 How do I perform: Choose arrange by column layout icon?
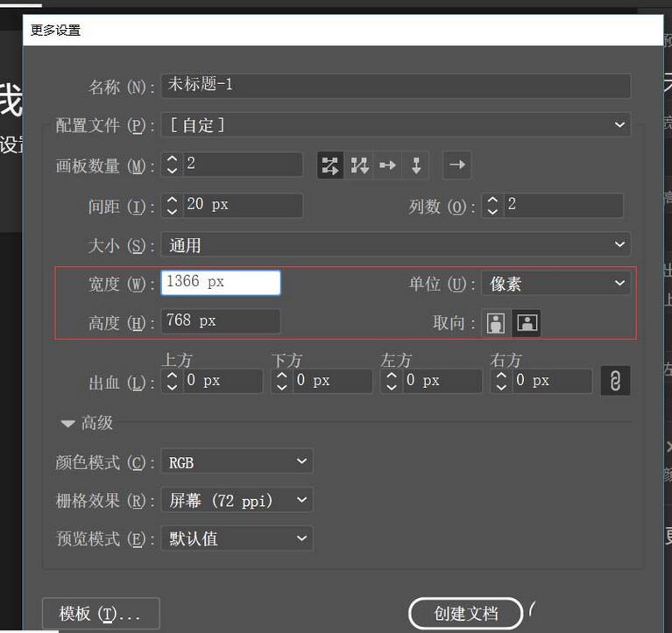coord(415,165)
